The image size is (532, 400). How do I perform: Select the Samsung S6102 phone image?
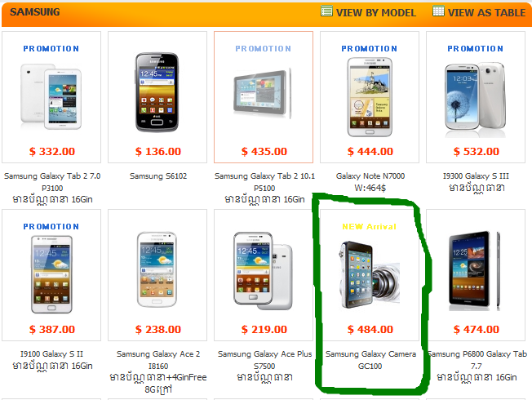[x=157, y=92]
